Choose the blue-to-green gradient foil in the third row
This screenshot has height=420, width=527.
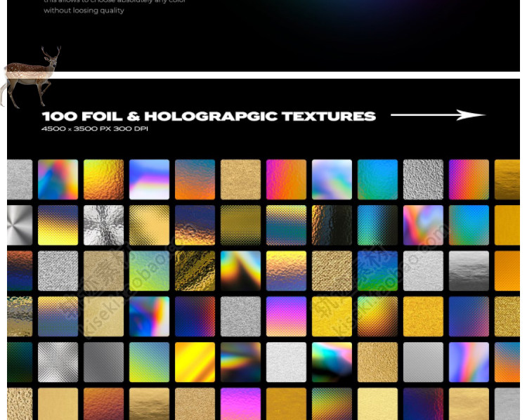point(378,271)
